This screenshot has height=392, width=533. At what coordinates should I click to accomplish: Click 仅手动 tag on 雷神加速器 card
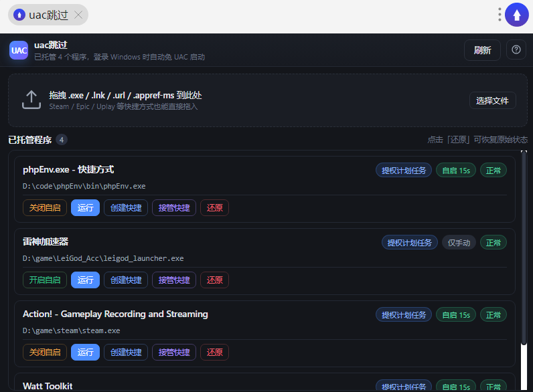point(459,243)
